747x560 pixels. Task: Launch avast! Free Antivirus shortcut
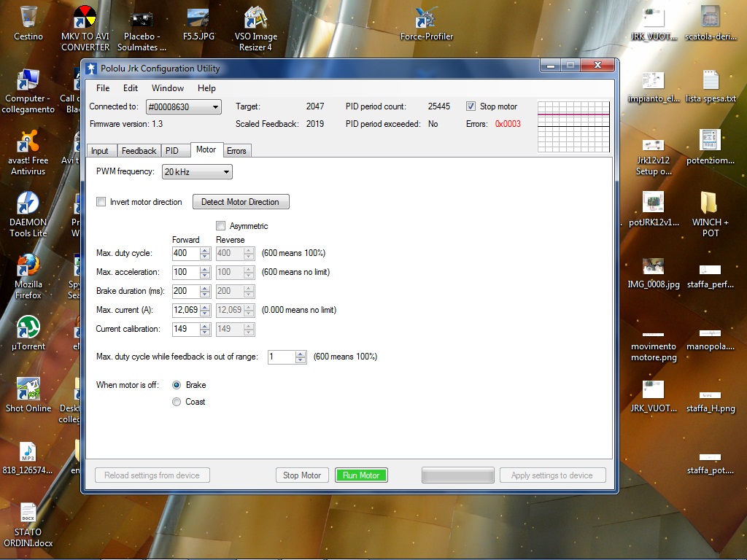(28, 152)
